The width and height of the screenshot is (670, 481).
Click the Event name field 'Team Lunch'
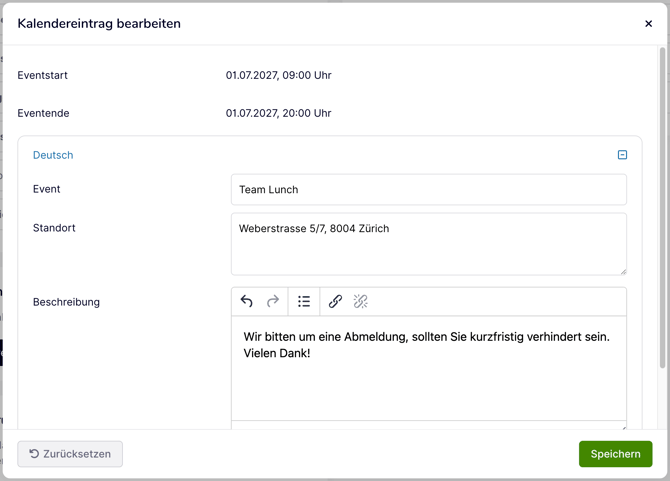[x=429, y=189]
